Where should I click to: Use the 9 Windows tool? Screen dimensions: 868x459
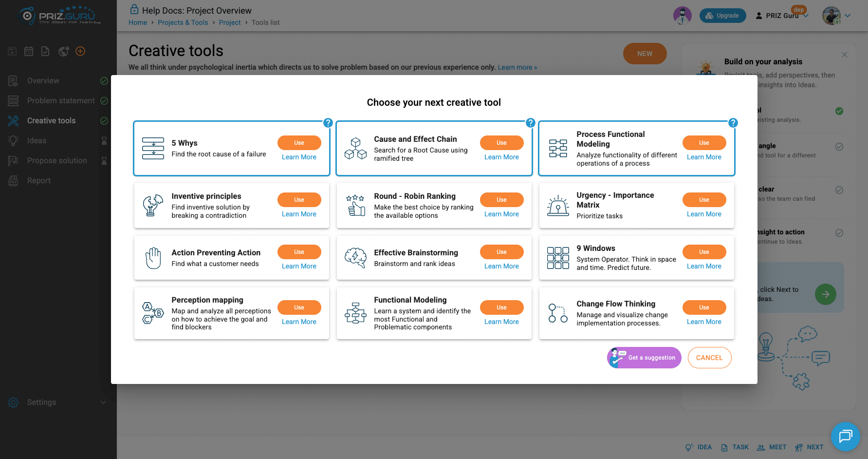tap(704, 252)
